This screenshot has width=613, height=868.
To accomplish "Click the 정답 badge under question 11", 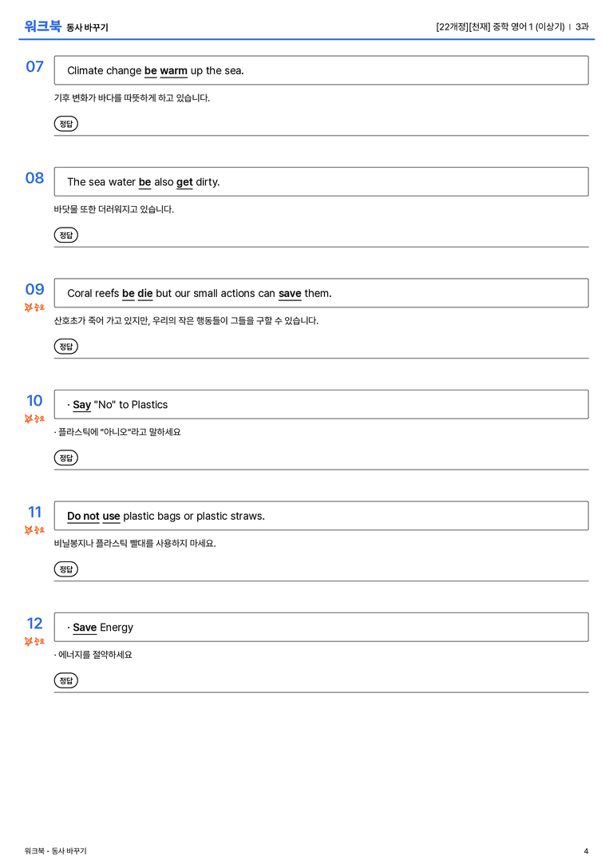I will point(65,569).
